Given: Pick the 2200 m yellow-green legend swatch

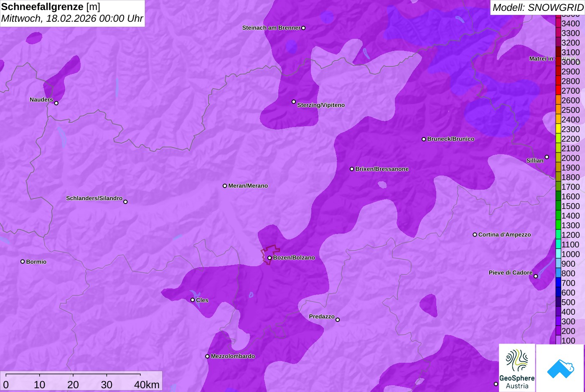Looking at the screenshot, I should (x=558, y=139).
